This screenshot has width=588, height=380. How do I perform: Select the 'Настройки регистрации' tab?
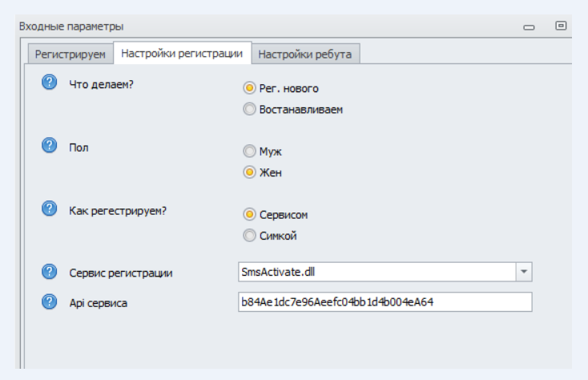click(182, 54)
